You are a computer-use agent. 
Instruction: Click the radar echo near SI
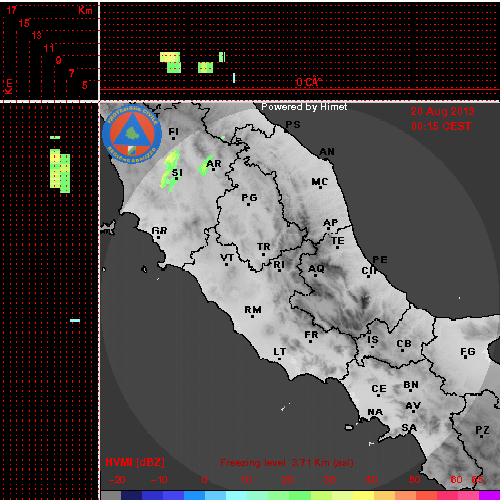click(170, 170)
